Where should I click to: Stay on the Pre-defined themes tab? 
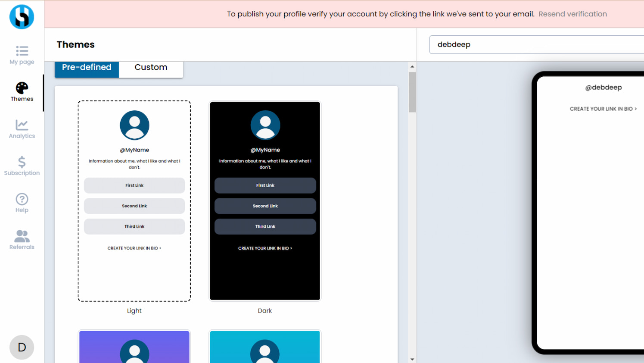pyautogui.click(x=86, y=68)
